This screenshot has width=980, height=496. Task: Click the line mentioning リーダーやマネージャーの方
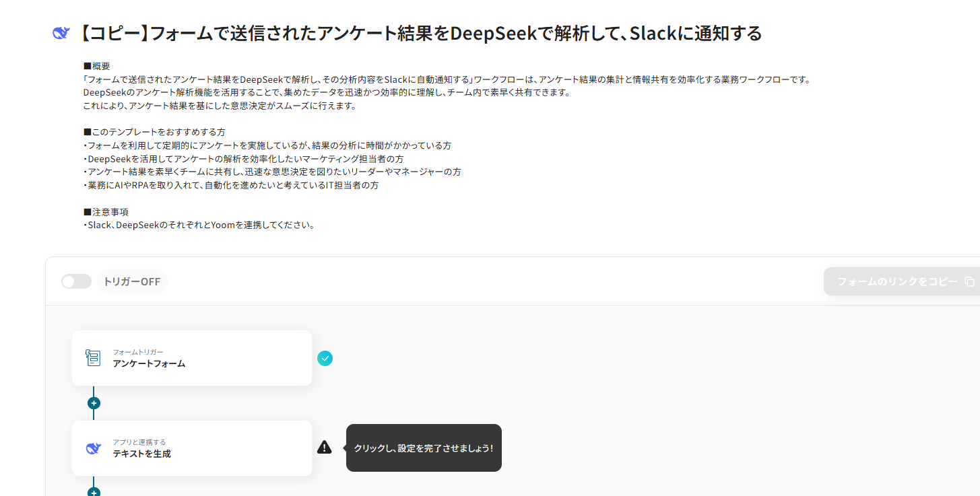point(272,172)
